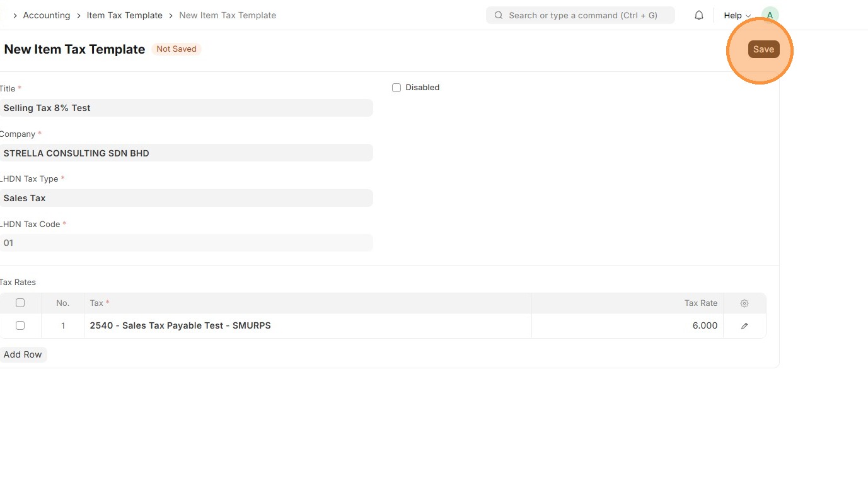Focus the LHDN Tax Code field

pos(186,243)
